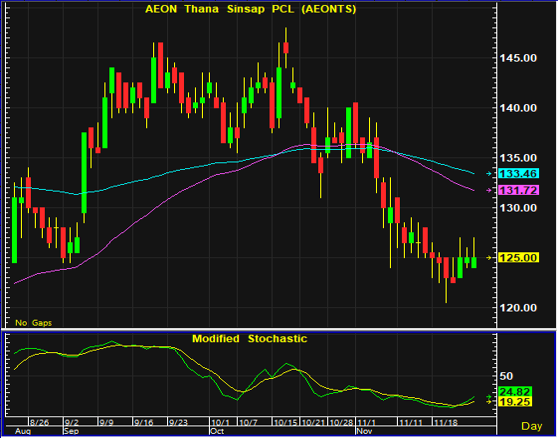The image size is (558, 438).
Task: Click the 145.00 price level on scale
Action: pos(518,58)
